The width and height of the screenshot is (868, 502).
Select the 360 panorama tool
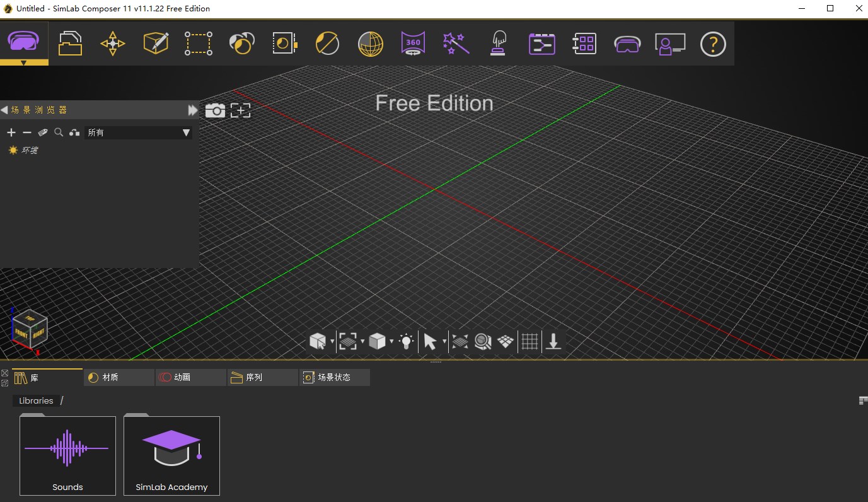[412, 43]
